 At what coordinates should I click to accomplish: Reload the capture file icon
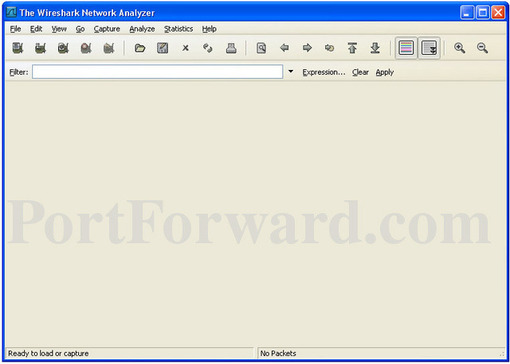point(208,48)
